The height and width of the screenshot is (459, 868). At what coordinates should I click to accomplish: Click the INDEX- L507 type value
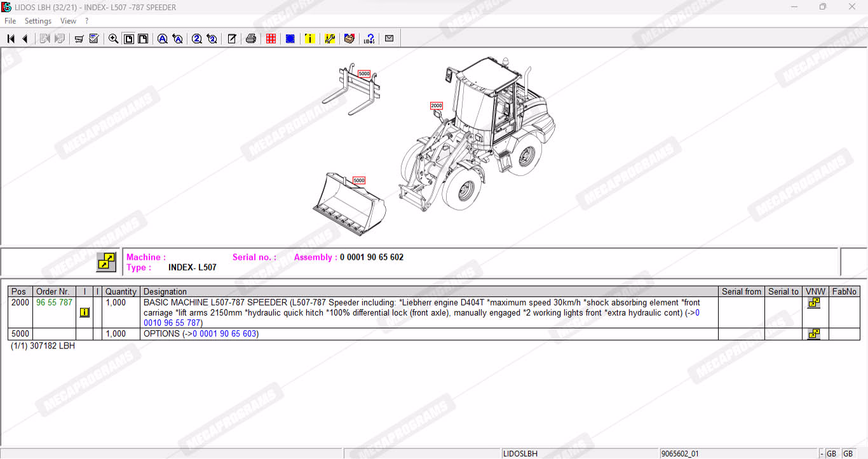click(x=193, y=267)
